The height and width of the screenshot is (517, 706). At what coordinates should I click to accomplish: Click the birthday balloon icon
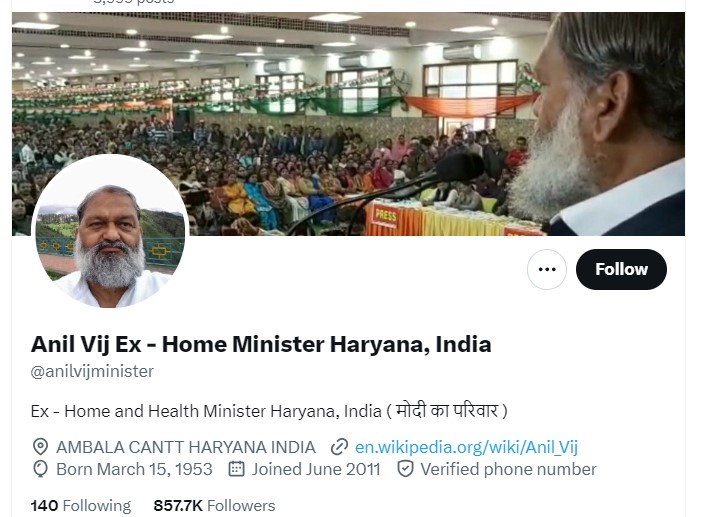point(41,469)
